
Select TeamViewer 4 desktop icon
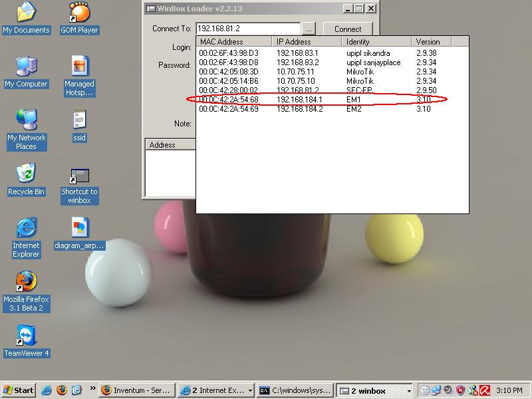click(x=26, y=341)
